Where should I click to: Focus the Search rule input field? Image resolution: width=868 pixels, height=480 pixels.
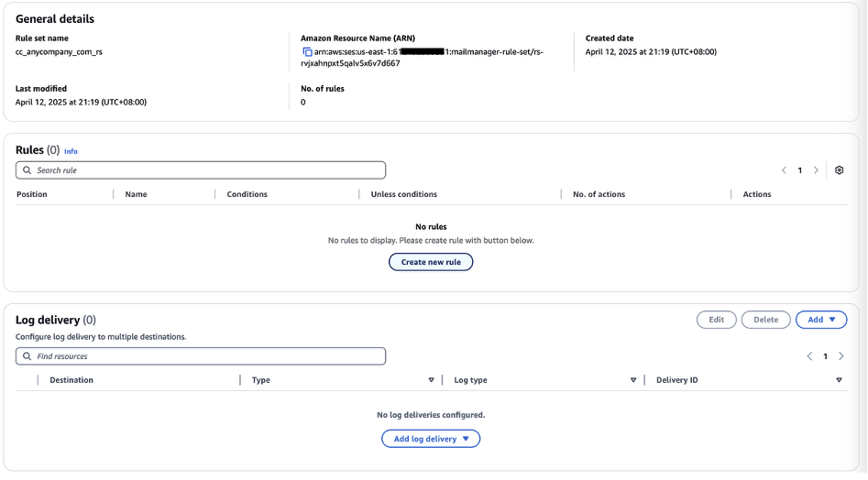[x=206, y=170]
